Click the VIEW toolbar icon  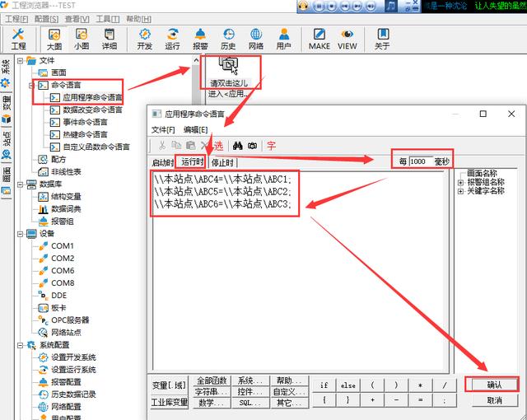point(347,39)
